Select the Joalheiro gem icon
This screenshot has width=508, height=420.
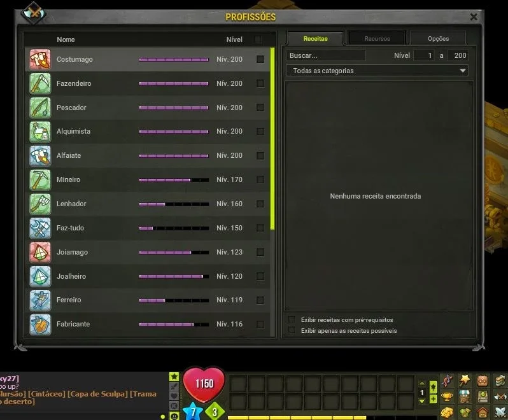point(40,276)
